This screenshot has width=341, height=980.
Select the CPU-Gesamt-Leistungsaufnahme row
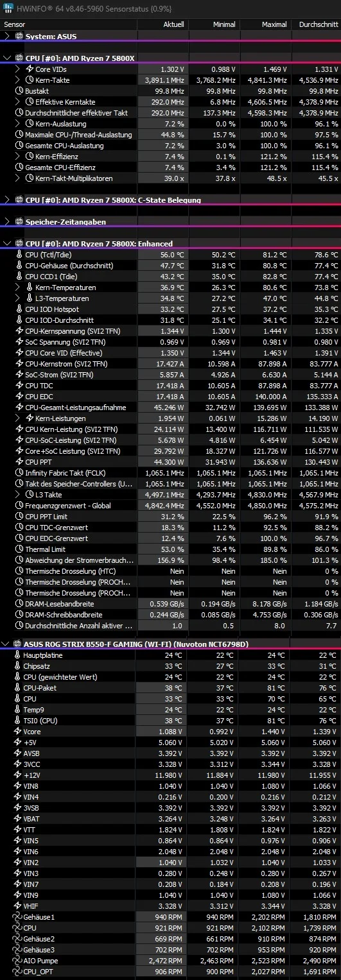tap(170, 408)
